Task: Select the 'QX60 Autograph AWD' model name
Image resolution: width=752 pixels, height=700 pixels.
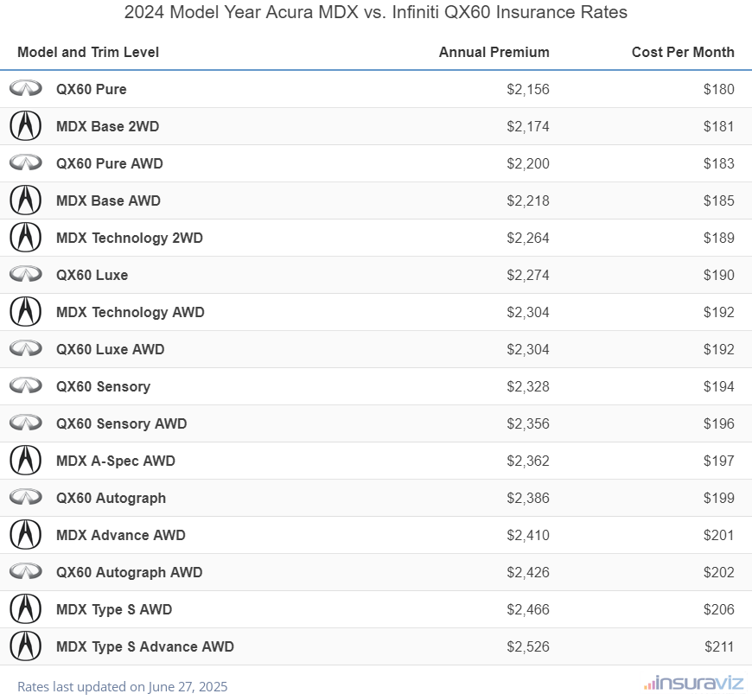Action: pyautogui.click(x=129, y=572)
